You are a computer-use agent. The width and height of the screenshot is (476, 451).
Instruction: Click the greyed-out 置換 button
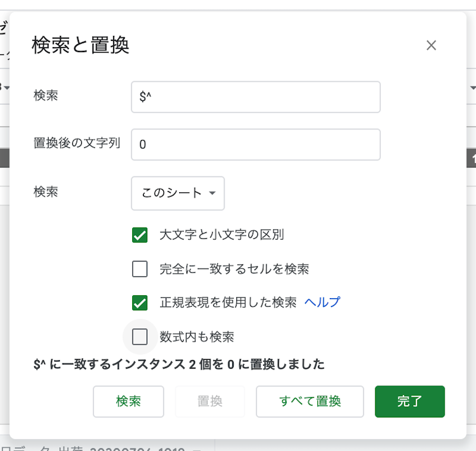tap(210, 401)
